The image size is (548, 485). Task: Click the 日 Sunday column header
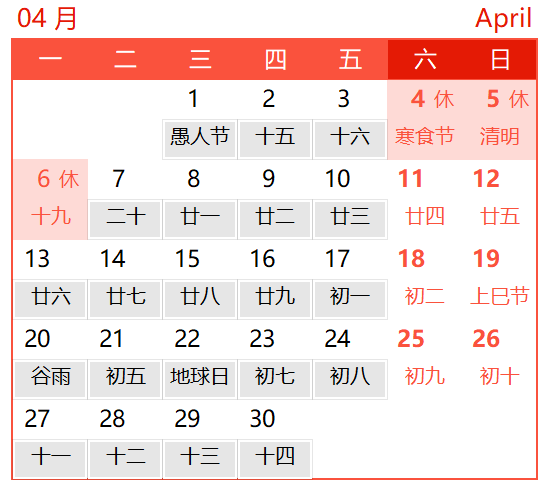tap(499, 59)
